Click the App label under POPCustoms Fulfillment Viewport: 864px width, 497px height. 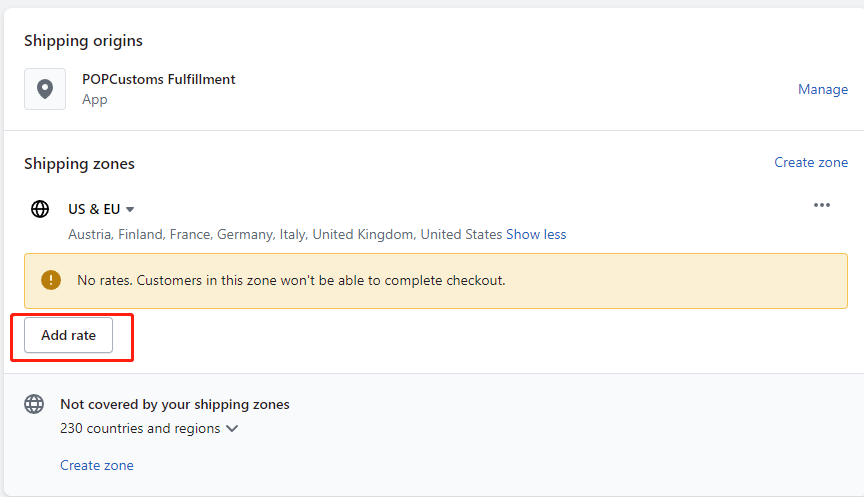tap(95, 100)
